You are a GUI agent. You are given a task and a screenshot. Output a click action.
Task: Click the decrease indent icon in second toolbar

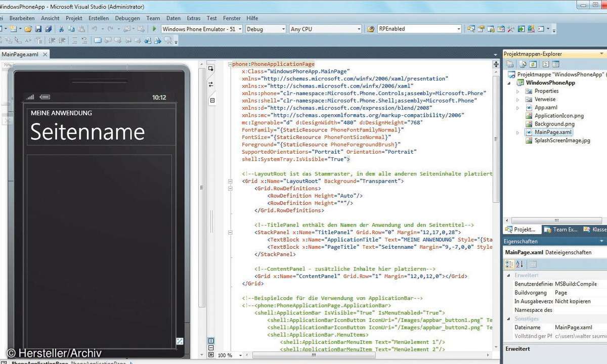[52, 40]
